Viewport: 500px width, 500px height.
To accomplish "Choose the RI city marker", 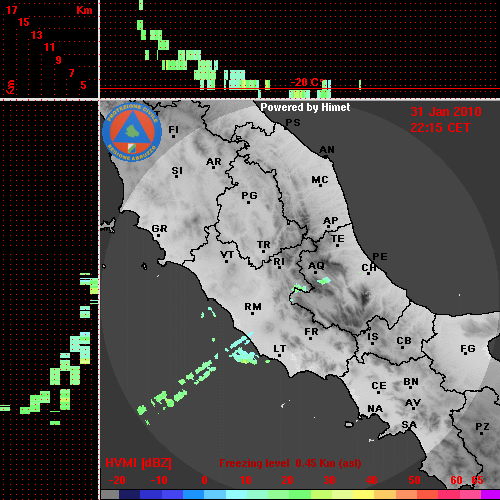I will pos(279,268).
